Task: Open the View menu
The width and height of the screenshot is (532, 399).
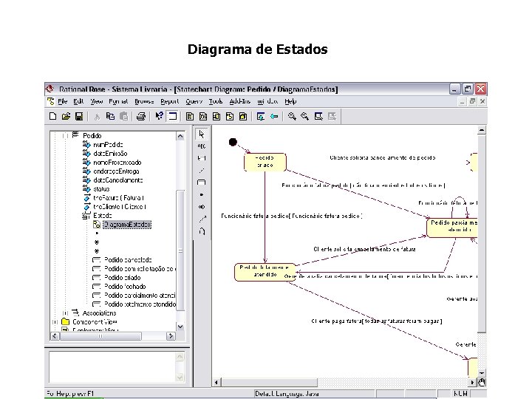Action: 96,101
